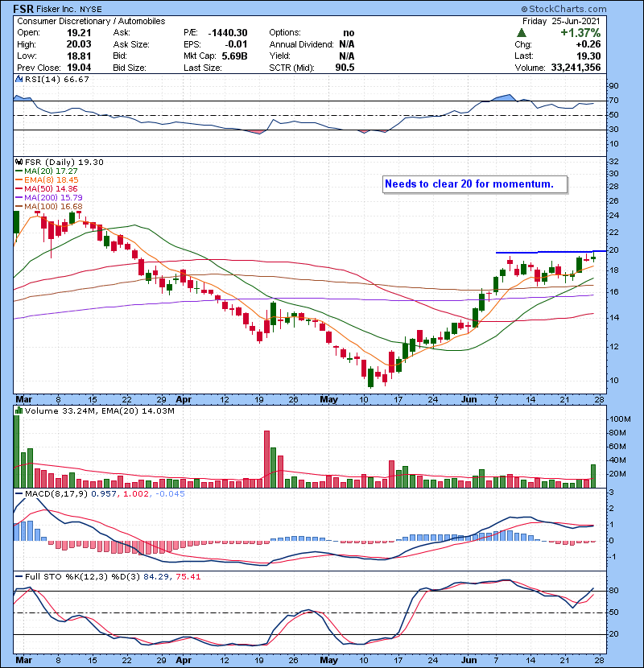Viewport: 644px width, 668px height.
Task: Click the blue resistance line at 20
Action: (x=551, y=252)
